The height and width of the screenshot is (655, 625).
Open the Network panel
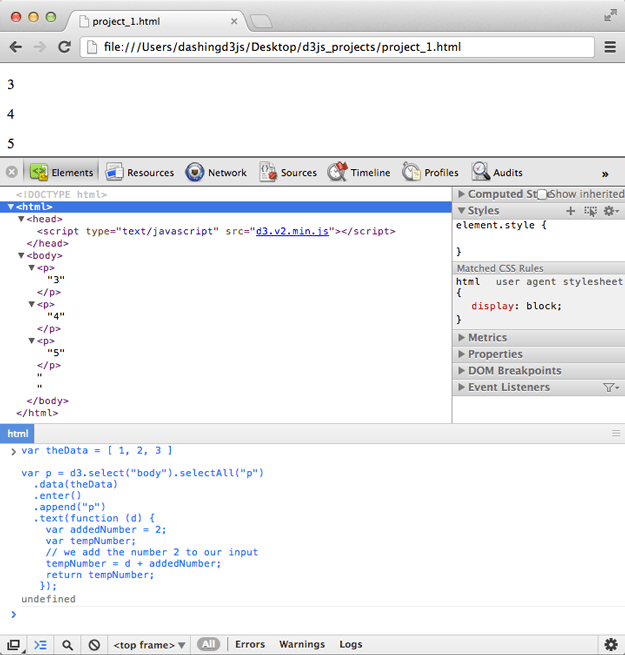[x=216, y=172]
